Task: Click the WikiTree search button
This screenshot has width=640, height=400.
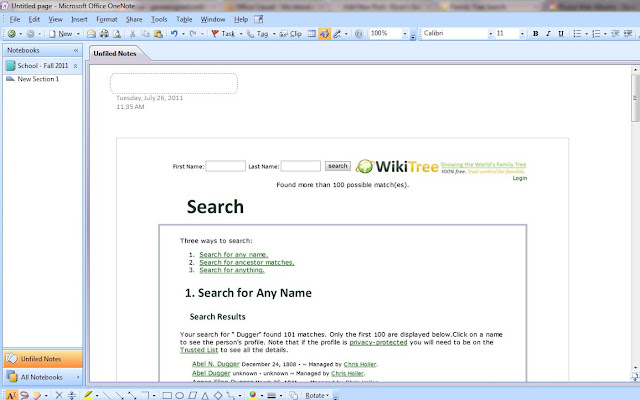Action: click(x=338, y=166)
